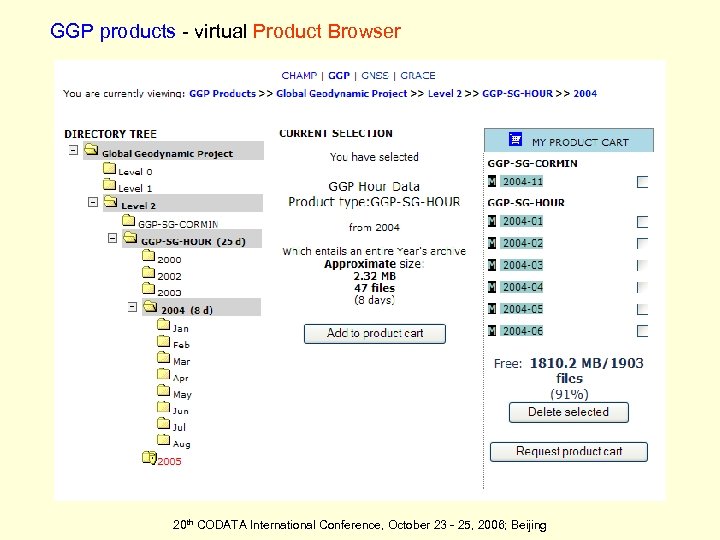Collapse the Global Geodynamic Project tree node

pos(73,150)
